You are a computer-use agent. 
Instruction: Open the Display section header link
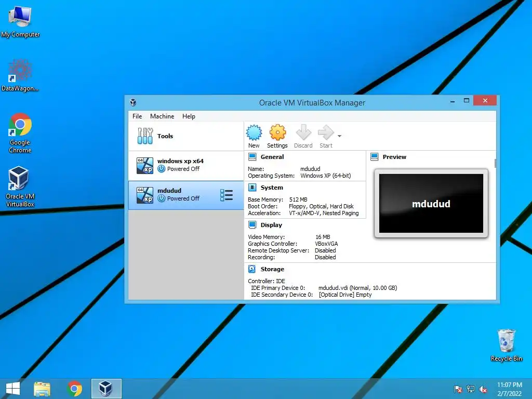click(271, 224)
